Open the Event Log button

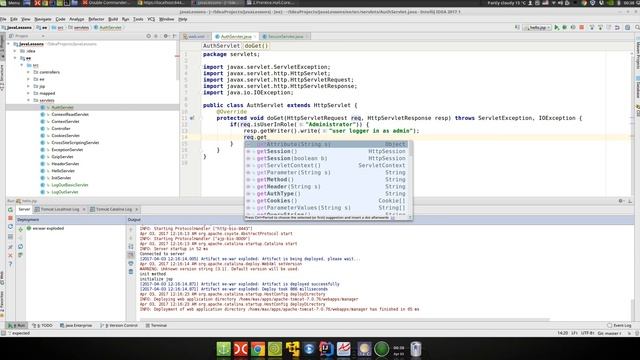tap(619, 326)
